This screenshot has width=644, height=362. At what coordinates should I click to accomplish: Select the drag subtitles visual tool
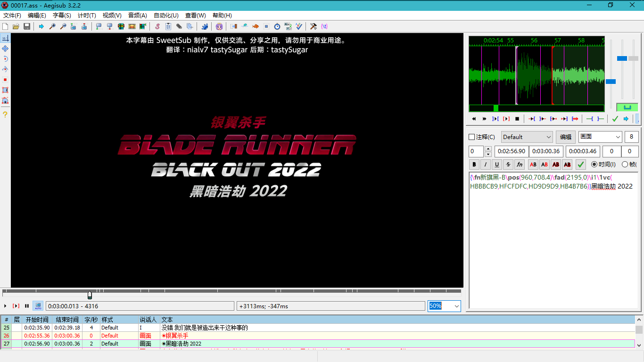[x=5, y=49]
